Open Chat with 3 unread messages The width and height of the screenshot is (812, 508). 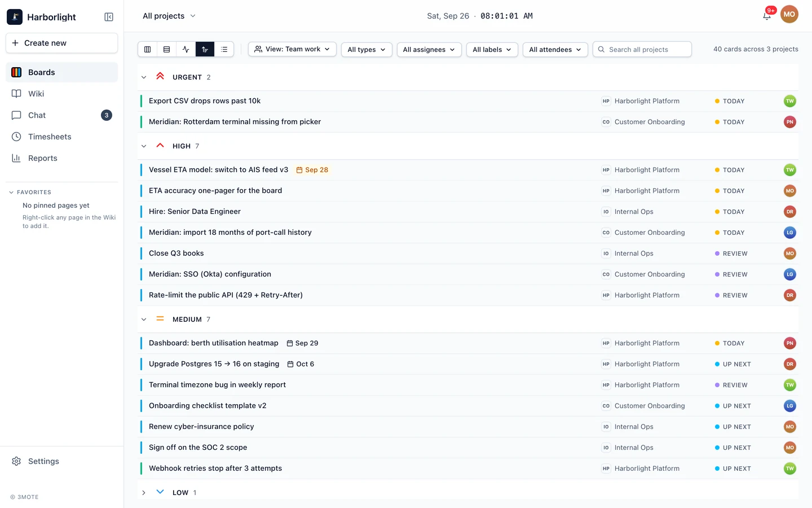(62, 115)
